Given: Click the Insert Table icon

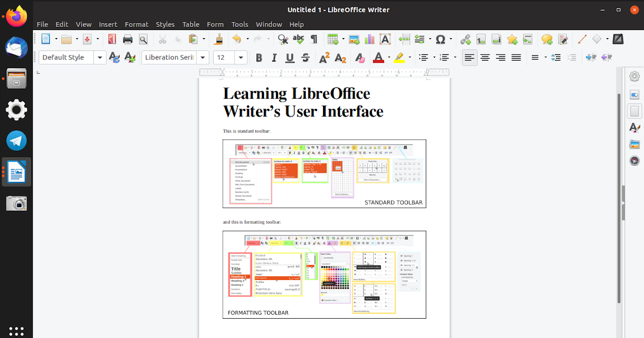Looking at the screenshot, I should (333, 39).
